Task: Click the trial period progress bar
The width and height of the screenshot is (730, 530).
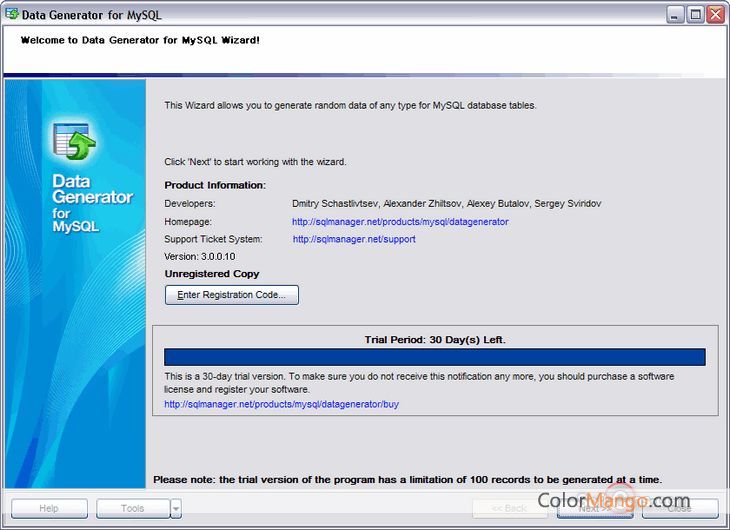Action: click(434, 357)
